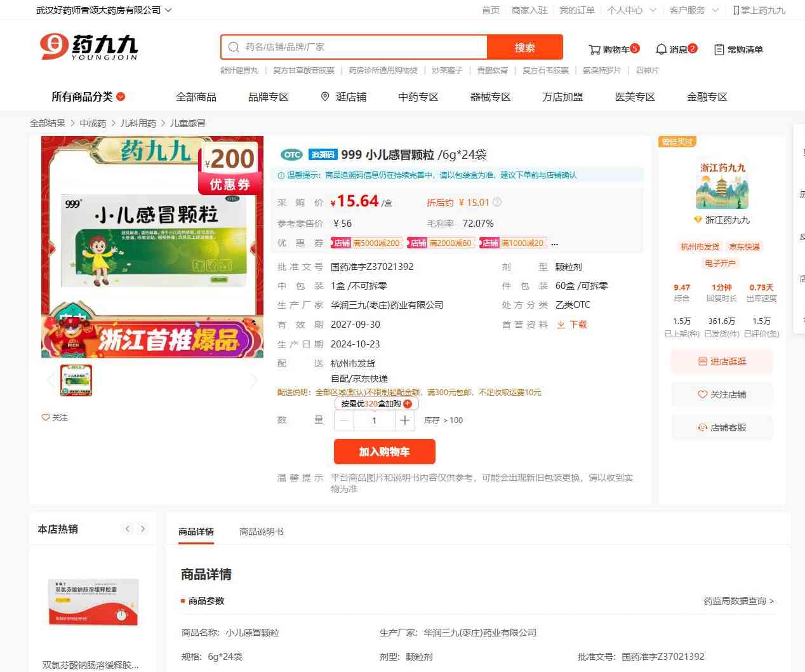Click the location pin icon at 逛店铺
The image size is (805, 672).
(325, 97)
